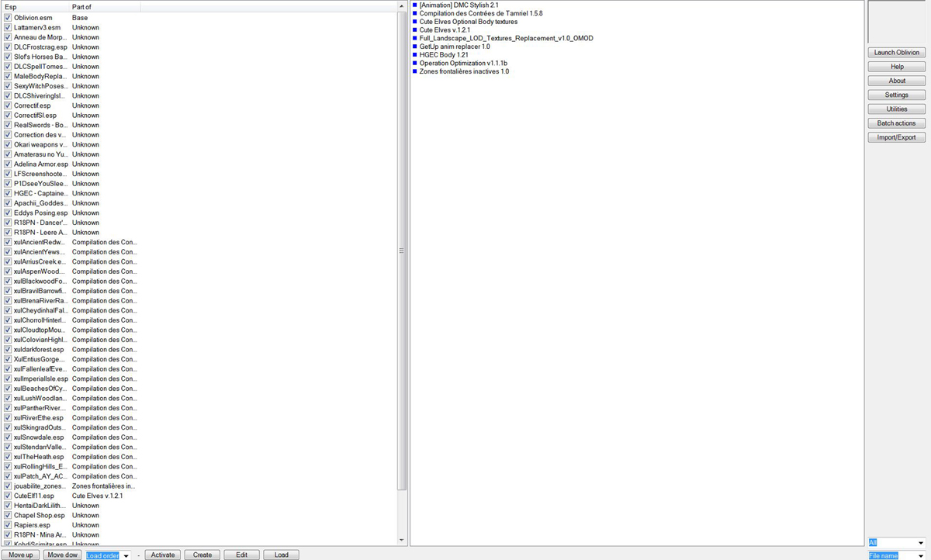Expand the All filter dropdown
Screen dimensions: 931x560
point(920,543)
